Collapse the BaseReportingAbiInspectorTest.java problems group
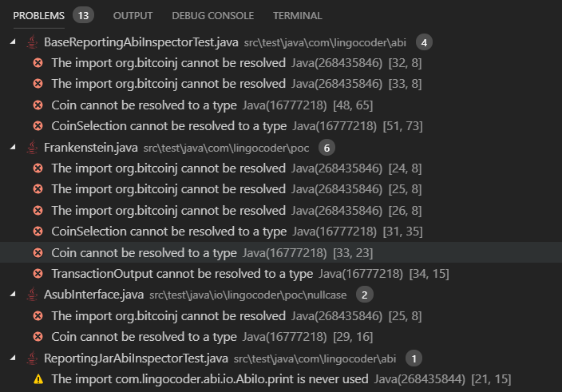562x392 pixels. coord(13,42)
